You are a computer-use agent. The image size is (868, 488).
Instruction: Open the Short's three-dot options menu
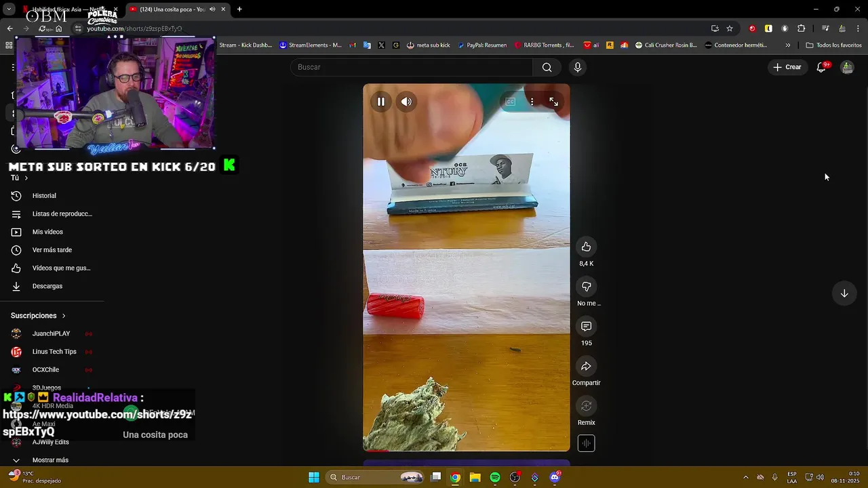tap(532, 102)
